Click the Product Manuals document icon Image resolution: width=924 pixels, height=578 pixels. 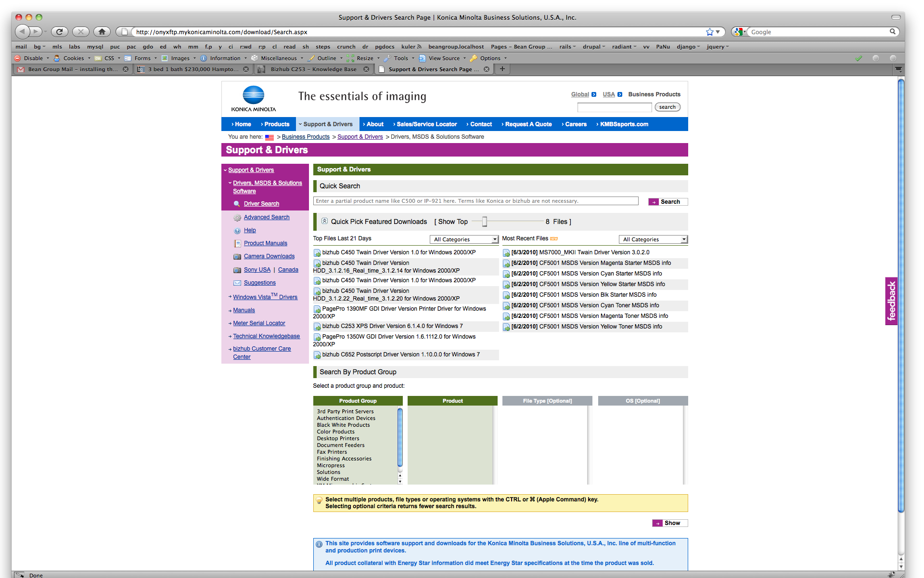[x=237, y=244]
